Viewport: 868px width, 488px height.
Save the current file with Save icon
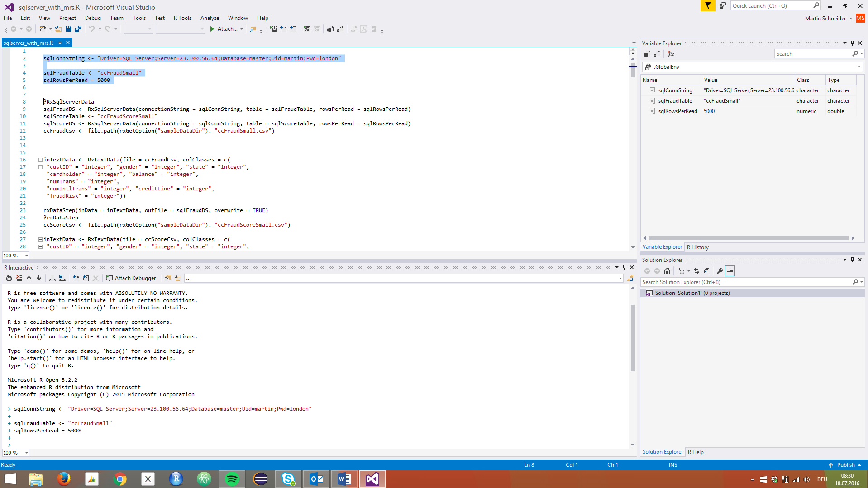coord(68,29)
